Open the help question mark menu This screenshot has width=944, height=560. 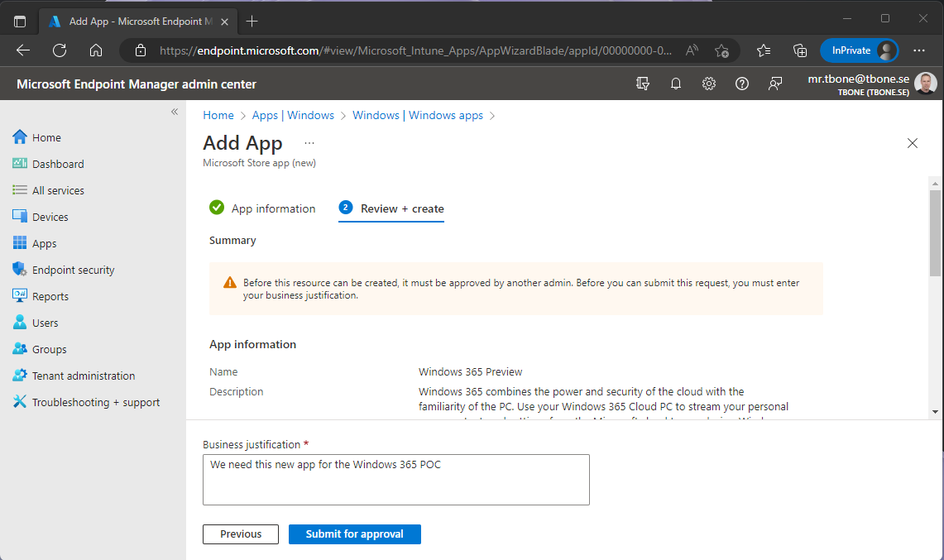click(x=741, y=84)
